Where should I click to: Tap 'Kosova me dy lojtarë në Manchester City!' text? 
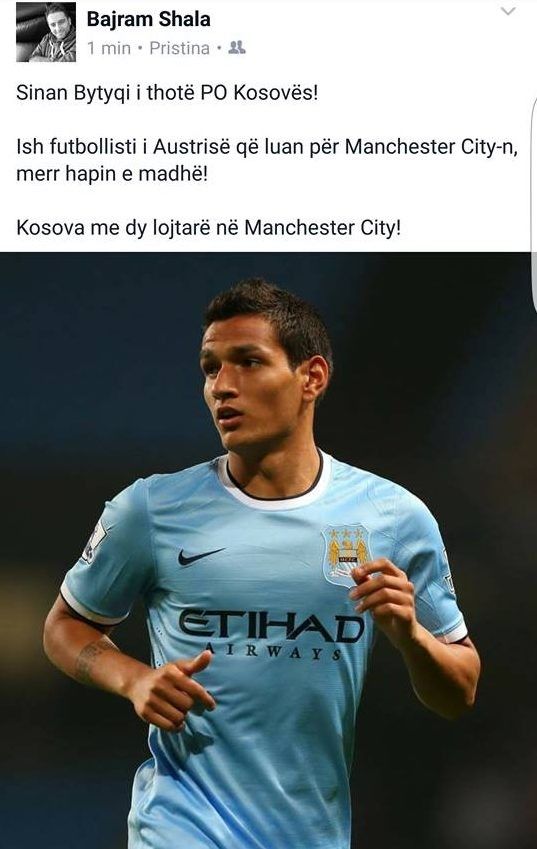point(209,227)
